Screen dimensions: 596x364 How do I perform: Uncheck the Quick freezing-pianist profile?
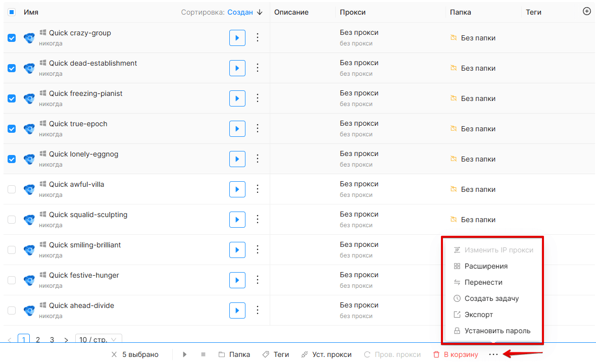coord(12,98)
